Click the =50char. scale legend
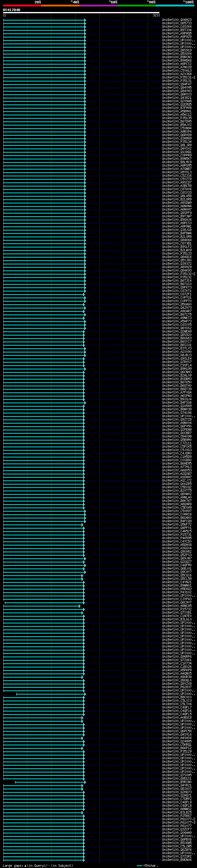This screenshot has height=868, width=197. 147,866
